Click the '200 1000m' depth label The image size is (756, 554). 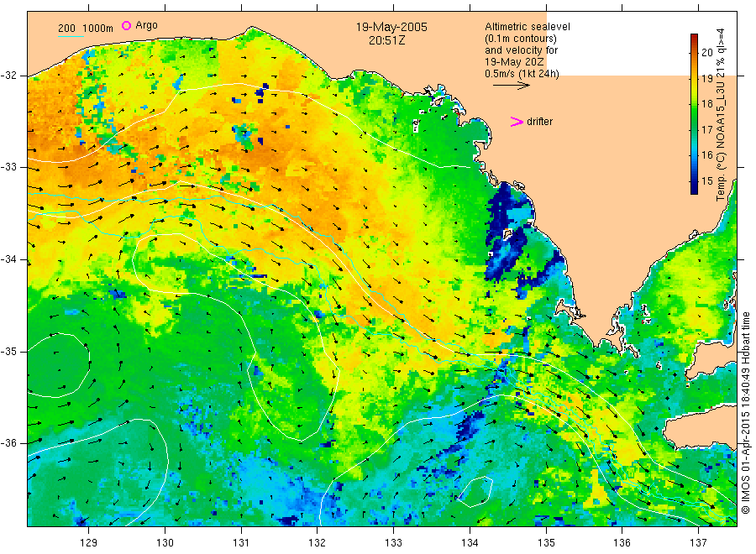[86, 29]
